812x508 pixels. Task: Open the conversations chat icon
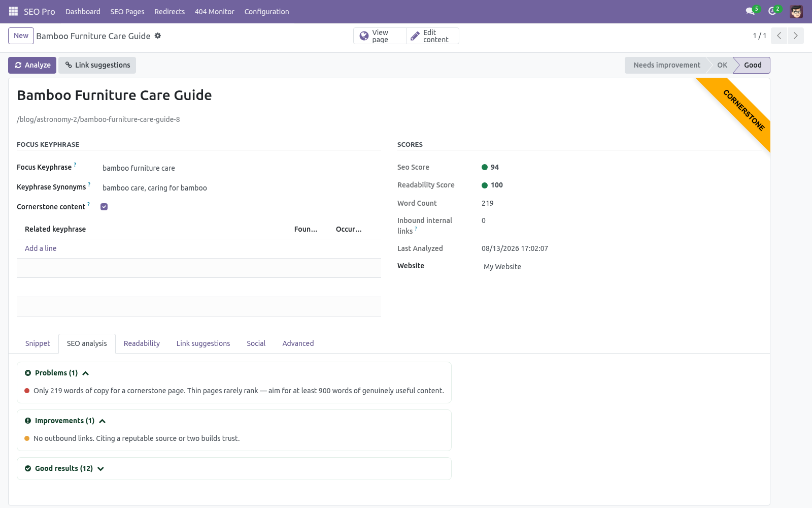click(x=750, y=11)
